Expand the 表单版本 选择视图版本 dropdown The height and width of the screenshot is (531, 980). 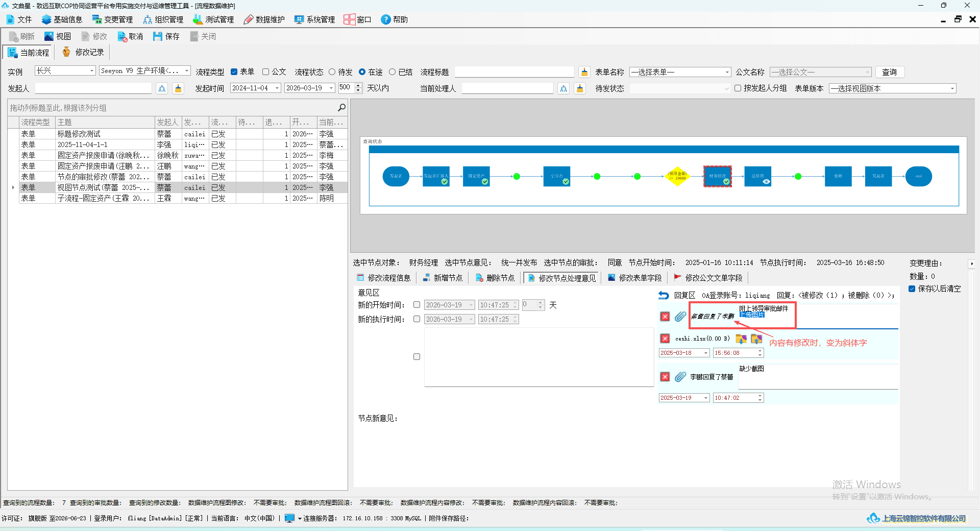point(892,88)
